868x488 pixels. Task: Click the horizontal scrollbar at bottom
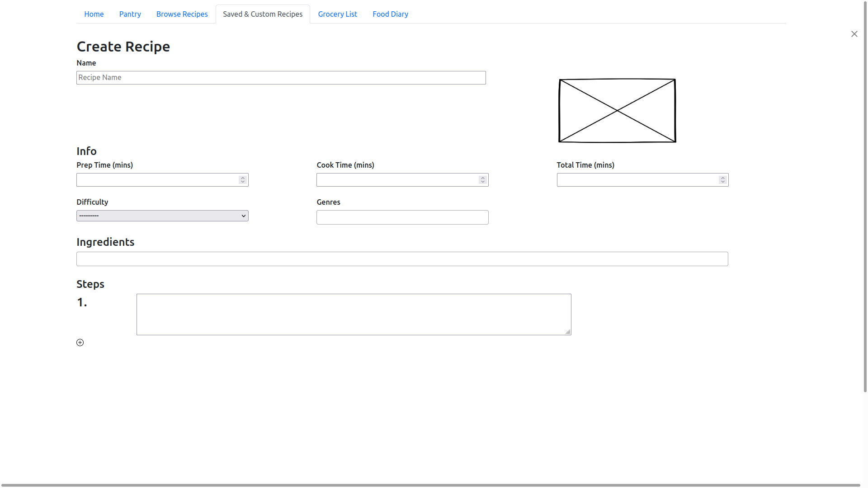(429, 485)
